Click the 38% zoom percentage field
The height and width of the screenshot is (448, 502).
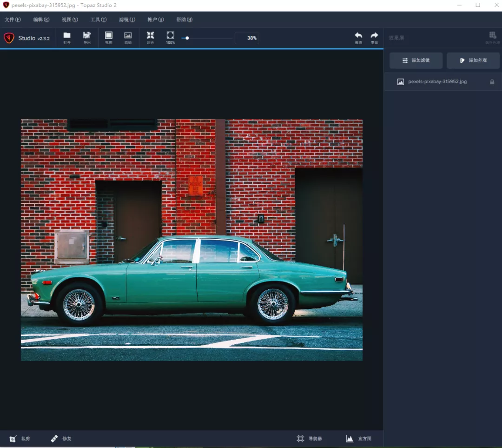(247, 38)
